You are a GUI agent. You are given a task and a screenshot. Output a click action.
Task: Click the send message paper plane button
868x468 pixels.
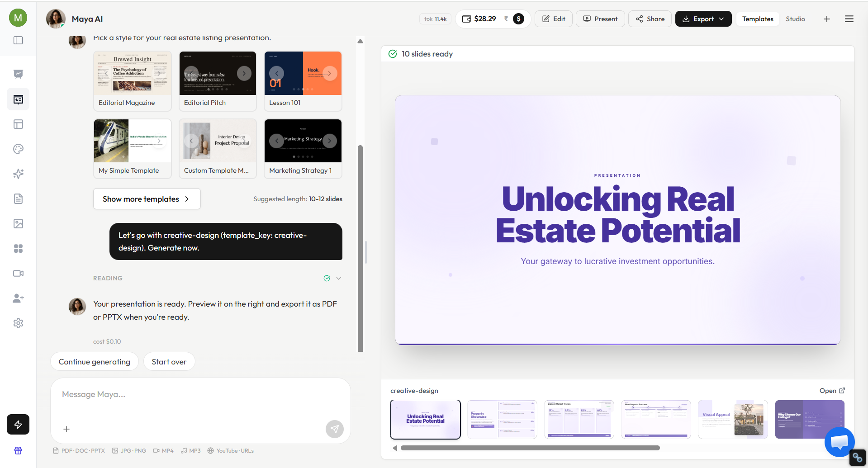(335, 429)
